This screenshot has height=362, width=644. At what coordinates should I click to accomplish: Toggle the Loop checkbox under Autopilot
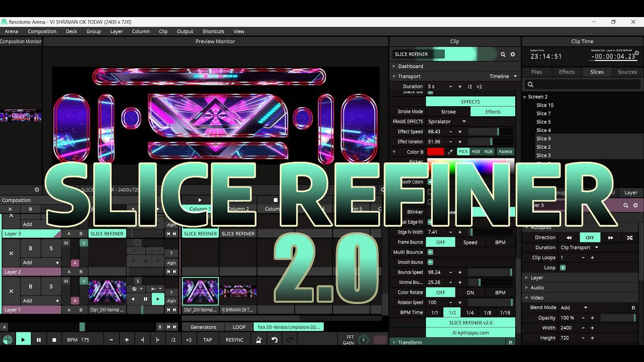click(563, 268)
